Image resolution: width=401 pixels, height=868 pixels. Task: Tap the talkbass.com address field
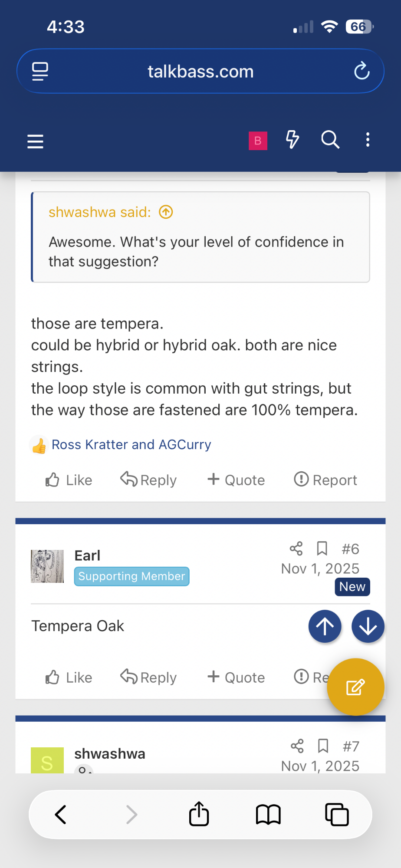200,71
